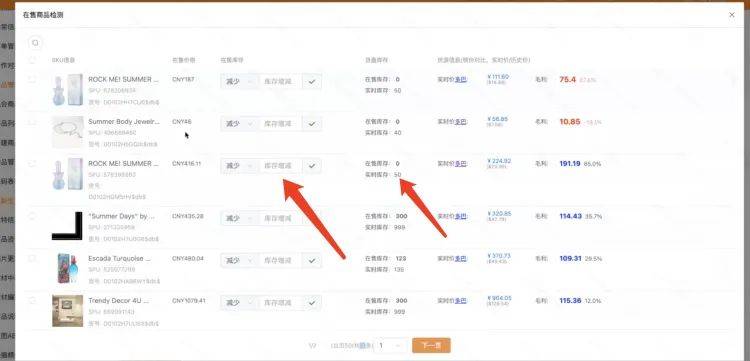Screen dimensions: 750x361
Task: Open the 多巴 link in Summer Body Jewelry row
Action: (x=460, y=122)
